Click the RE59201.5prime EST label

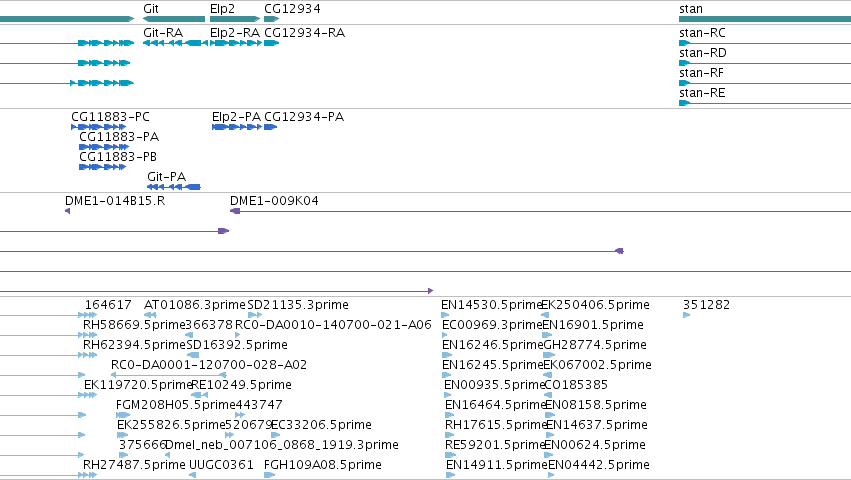[495, 445]
